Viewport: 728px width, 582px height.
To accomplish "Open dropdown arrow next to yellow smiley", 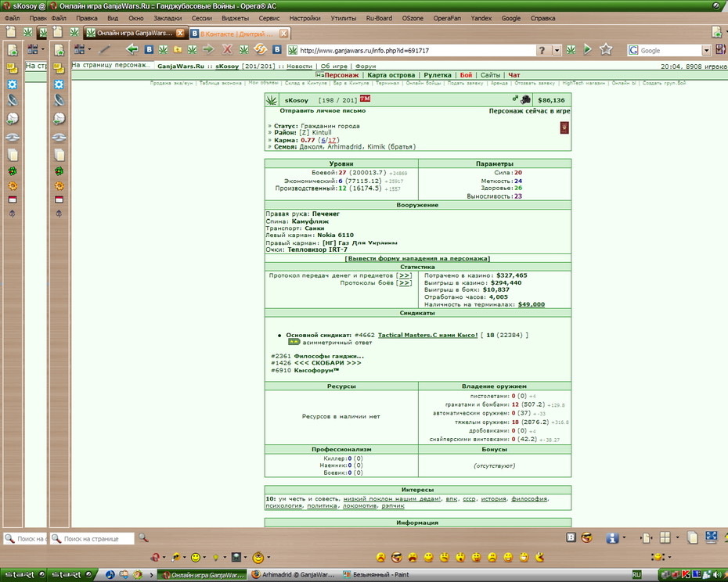I will click(205, 558).
